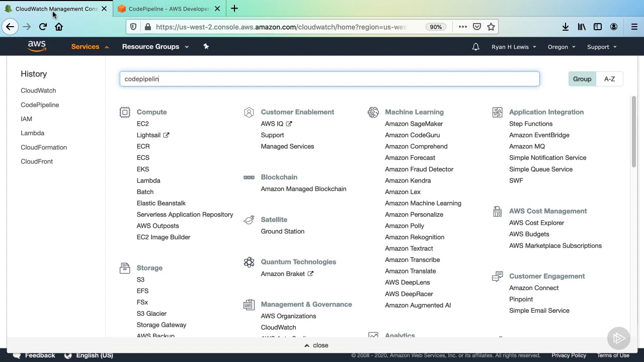Close the CloudWatch Management Console tab
Screen dimensions: 644x362
coord(104,9)
